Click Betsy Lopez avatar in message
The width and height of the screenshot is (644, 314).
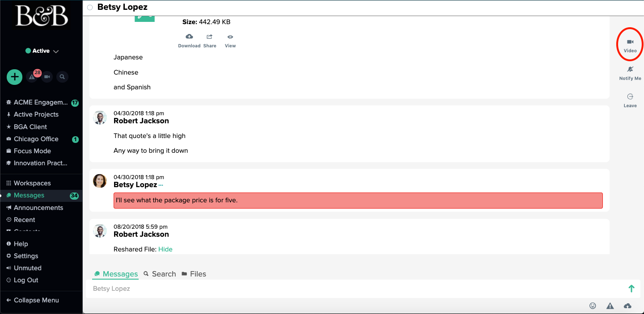(x=100, y=181)
